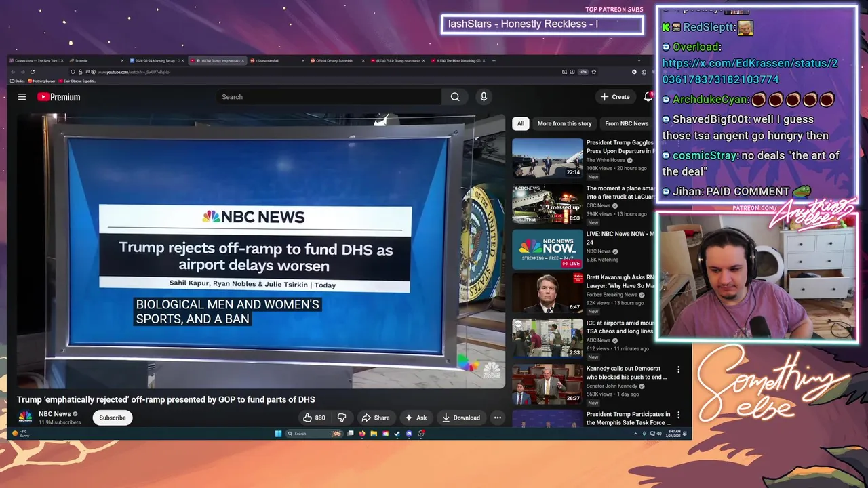Dislike the NBC News video
This screenshot has width=868, height=488.
342,418
